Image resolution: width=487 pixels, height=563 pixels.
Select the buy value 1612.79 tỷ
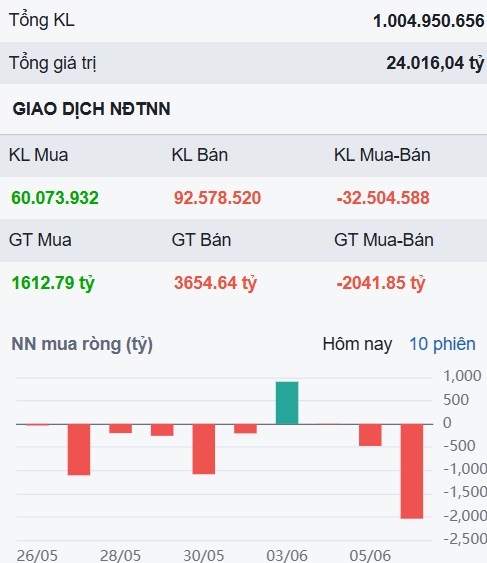[53, 283]
